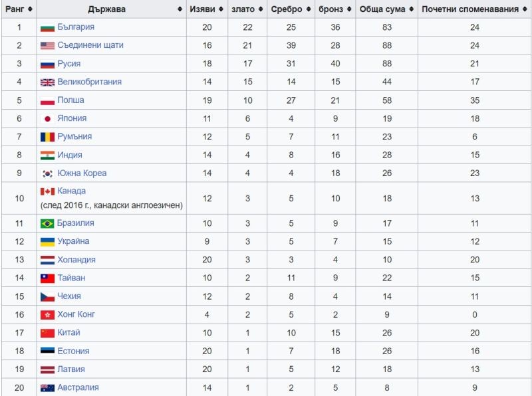Click the Brazil flag icon

click(47, 223)
